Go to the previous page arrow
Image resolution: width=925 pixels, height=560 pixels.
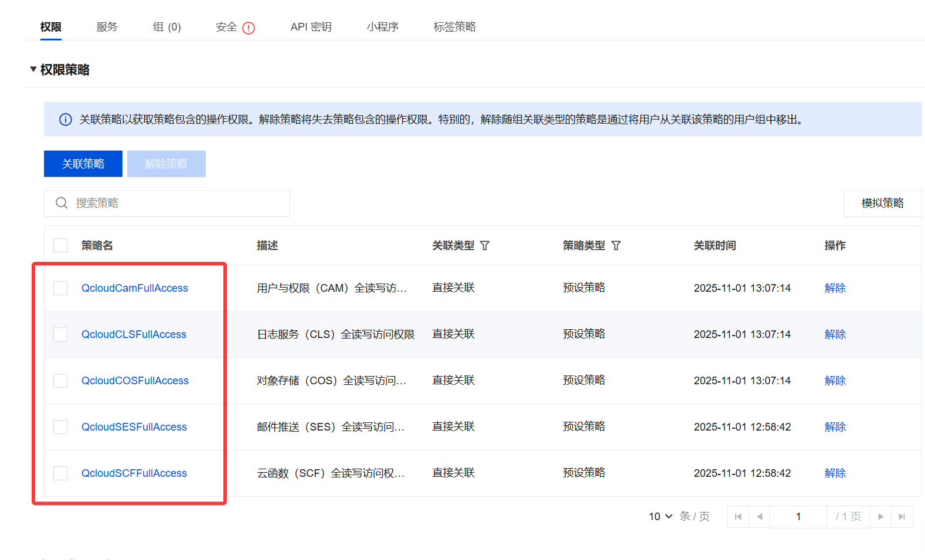pyautogui.click(x=760, y=517)
